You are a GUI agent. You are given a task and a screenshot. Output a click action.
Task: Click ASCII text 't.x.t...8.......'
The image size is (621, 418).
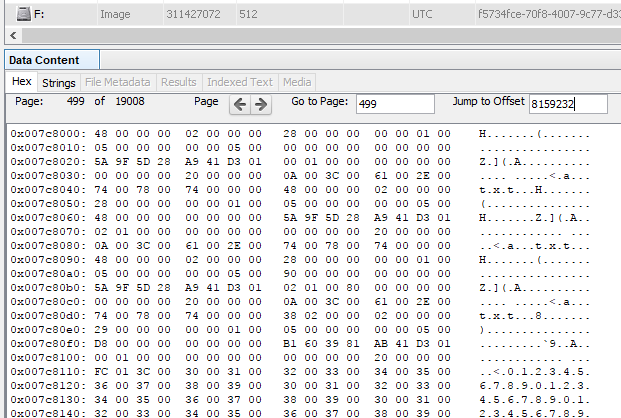534,316
